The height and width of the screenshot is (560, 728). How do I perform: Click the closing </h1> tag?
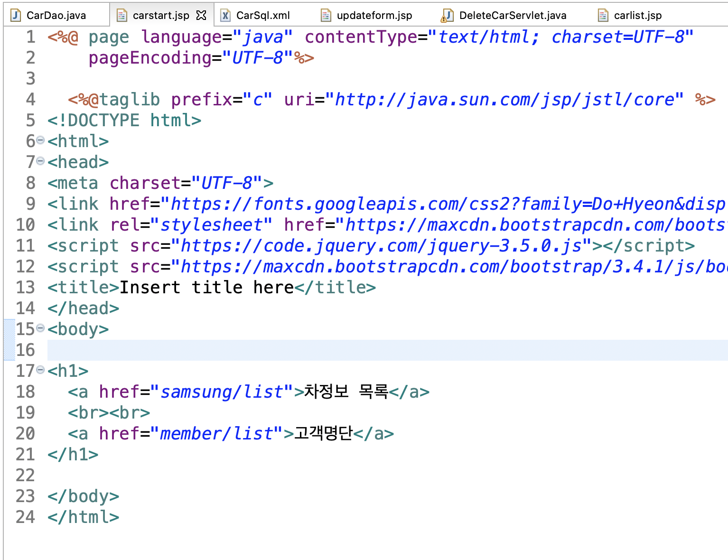click(x=73, y=455)
